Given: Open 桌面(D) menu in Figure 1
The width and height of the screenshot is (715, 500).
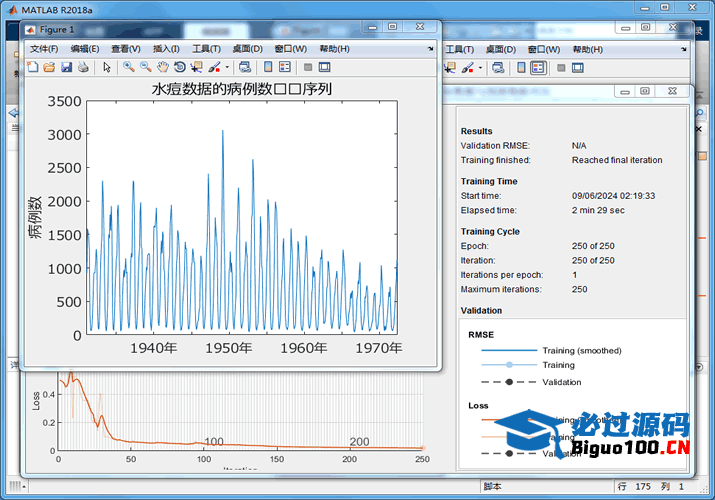Looking at the screenshot, I should (x=248, y=49).
